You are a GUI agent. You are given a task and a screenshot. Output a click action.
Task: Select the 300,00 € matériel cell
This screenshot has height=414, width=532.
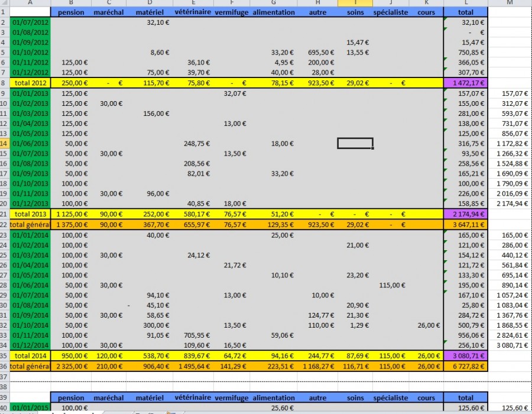coord(150,325)
